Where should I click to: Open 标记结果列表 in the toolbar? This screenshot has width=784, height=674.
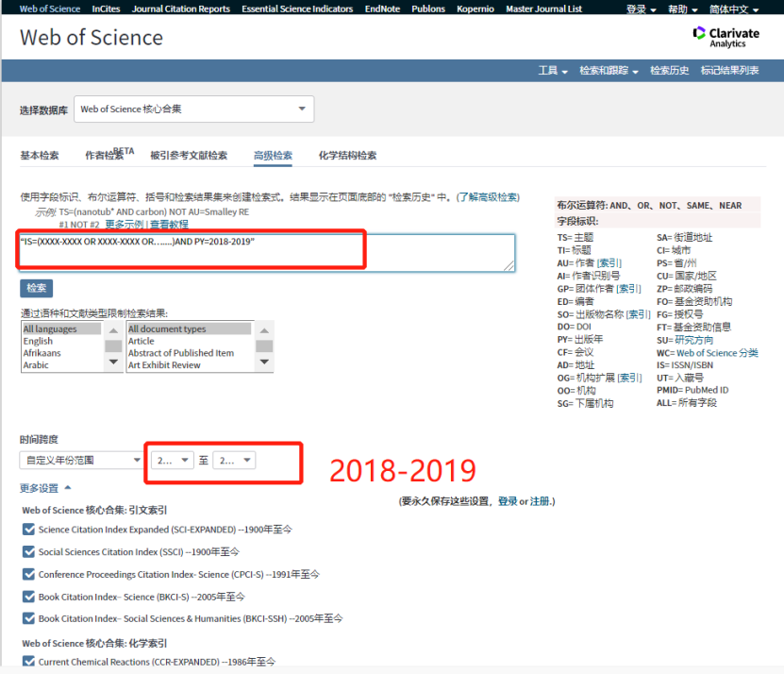pos(729,71)
